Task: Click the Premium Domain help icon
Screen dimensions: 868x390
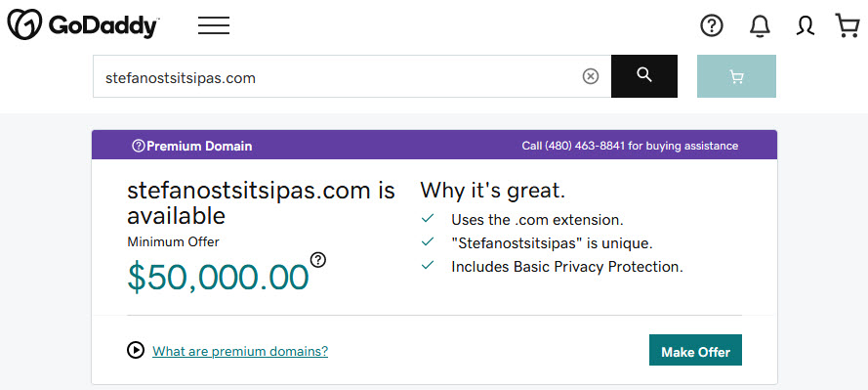Action: tap(138, 147)
